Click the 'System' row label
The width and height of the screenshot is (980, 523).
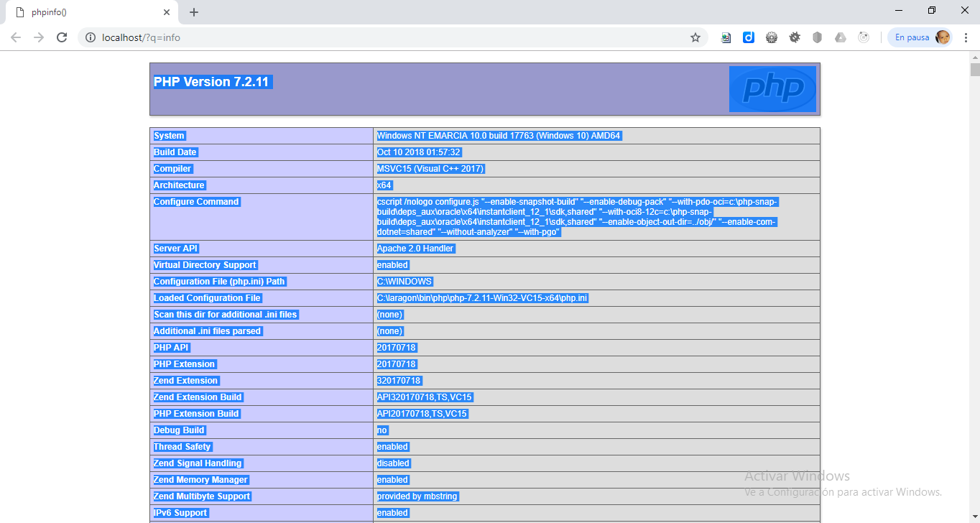169,136
